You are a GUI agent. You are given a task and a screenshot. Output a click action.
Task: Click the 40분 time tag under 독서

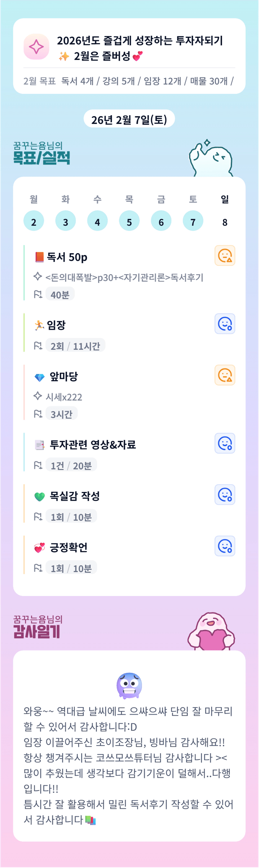(60, 295)
